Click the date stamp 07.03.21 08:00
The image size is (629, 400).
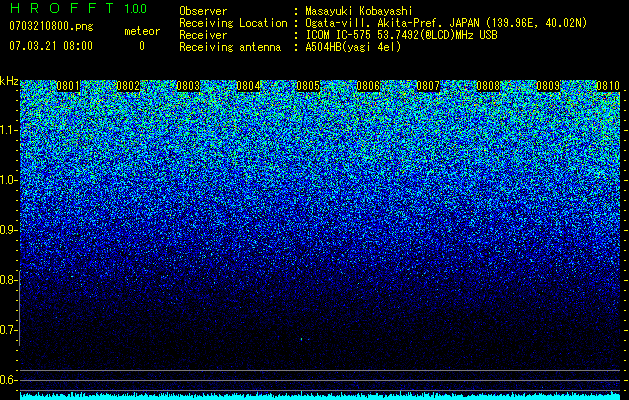(51, 46)
